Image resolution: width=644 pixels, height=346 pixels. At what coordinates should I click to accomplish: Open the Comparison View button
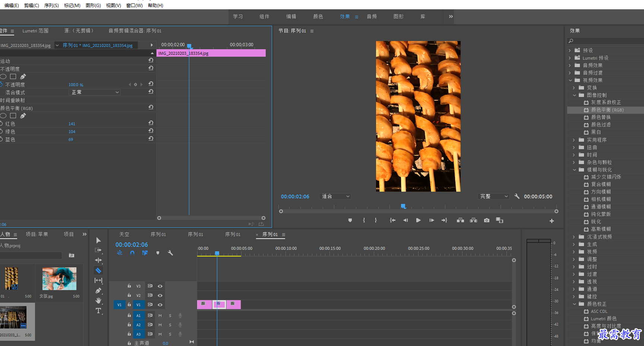pos(500,220)
